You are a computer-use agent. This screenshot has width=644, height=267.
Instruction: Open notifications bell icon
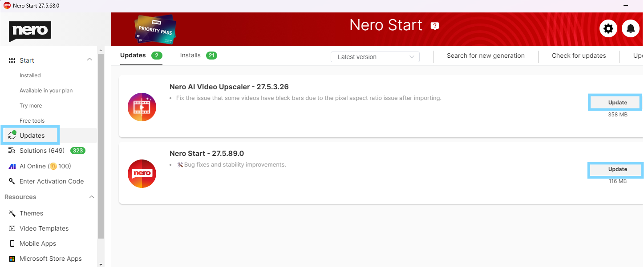tap(630, 28)
